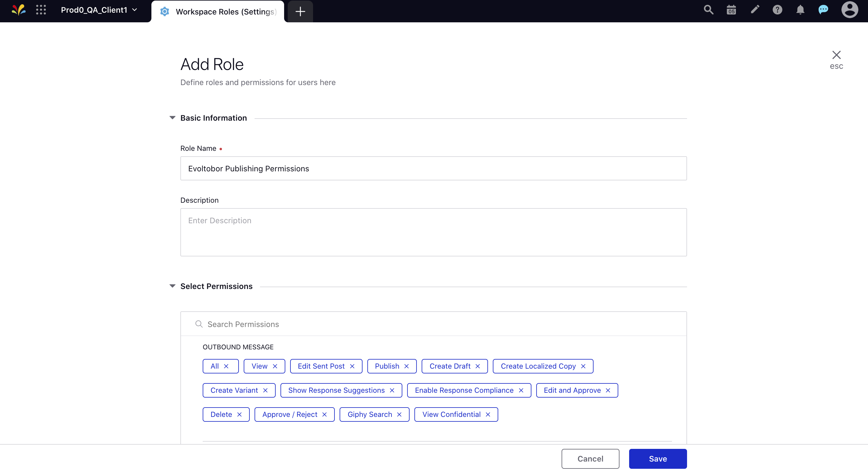Collapse the Basic Information section
868x473 pixels.
(x=173, y=118)
